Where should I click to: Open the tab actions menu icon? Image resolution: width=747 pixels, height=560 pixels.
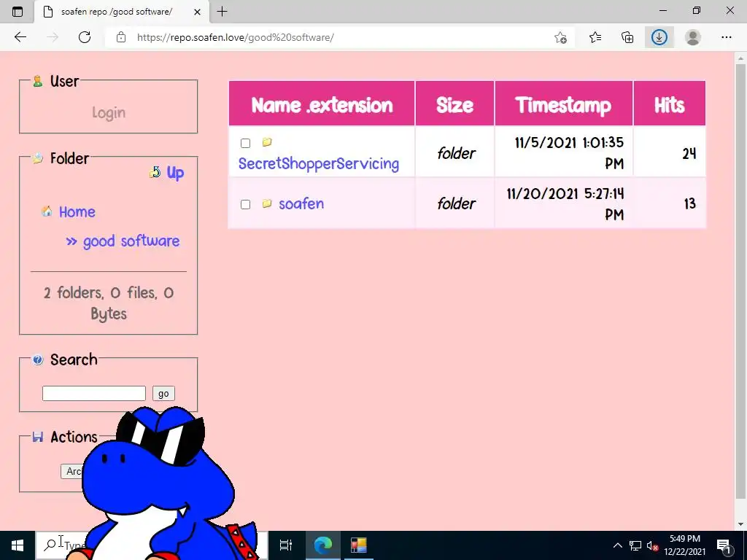pyautogui.click(x=18, y=12)
